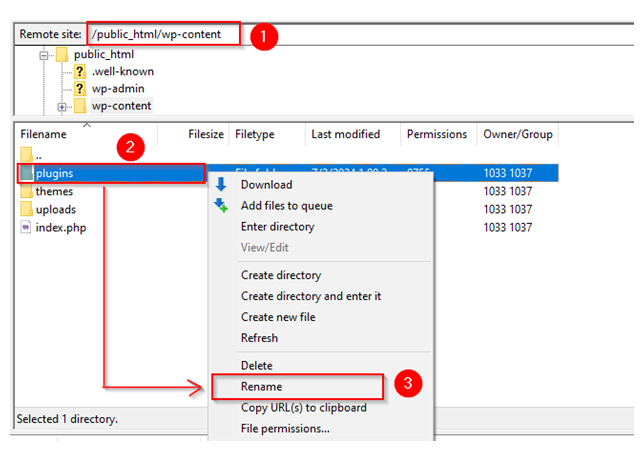The width and height of the screenshot is (644, 461).
Task: Sort by Owner/Group column header
Action: point(518,134)
